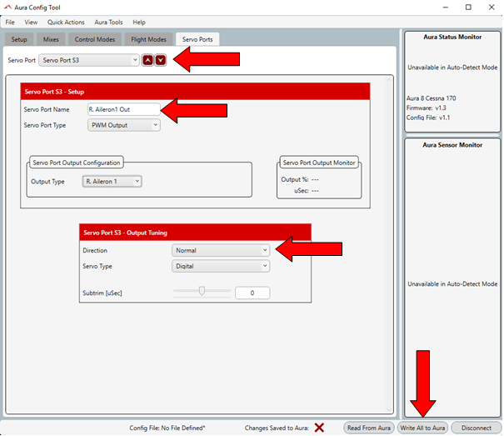Open the Flight Modes tab
This screenshot has height=436, width=504.
(149, 39)
